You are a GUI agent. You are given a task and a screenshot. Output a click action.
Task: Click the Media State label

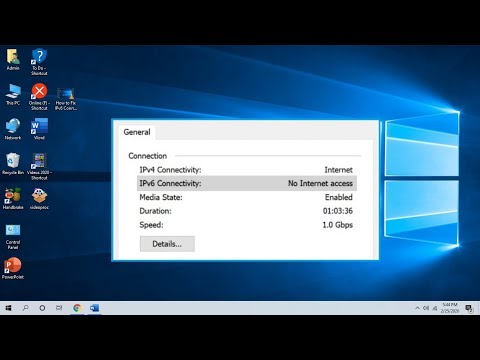(161, 197)
